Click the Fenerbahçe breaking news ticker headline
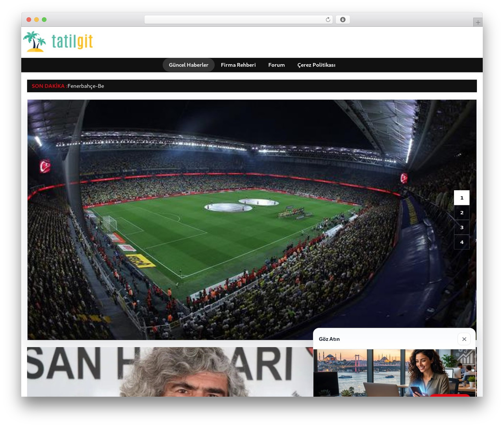The image size is (504, 427). tap(86, 86)
